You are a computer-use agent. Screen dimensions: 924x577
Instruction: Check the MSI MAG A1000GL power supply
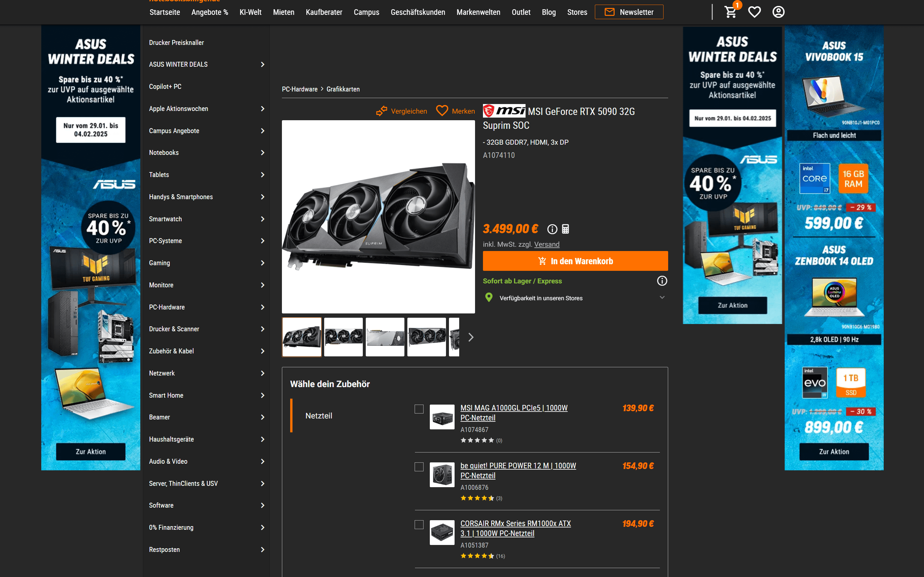[x=419, y=409]
